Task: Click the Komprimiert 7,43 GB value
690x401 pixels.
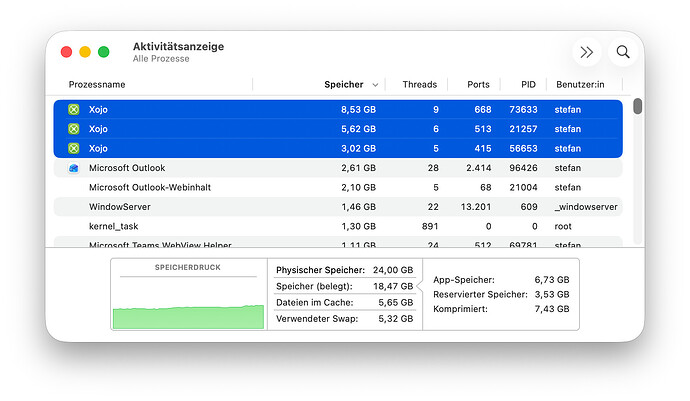Action: (x=552, y=309)
